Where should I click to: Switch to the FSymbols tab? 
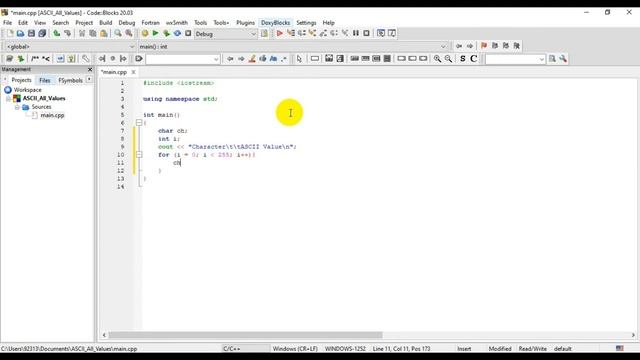tap(70, 80)
